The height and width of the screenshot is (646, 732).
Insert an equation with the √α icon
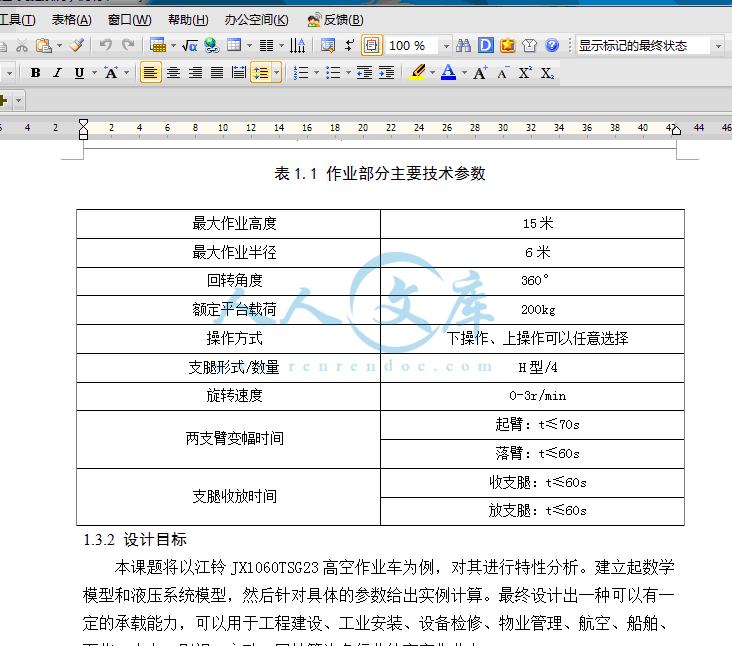pyautogui.click(x=190, y=46)
